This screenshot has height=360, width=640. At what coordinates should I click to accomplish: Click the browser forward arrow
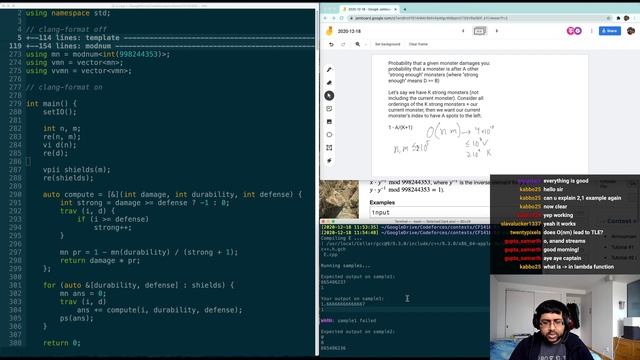point(333,18)
